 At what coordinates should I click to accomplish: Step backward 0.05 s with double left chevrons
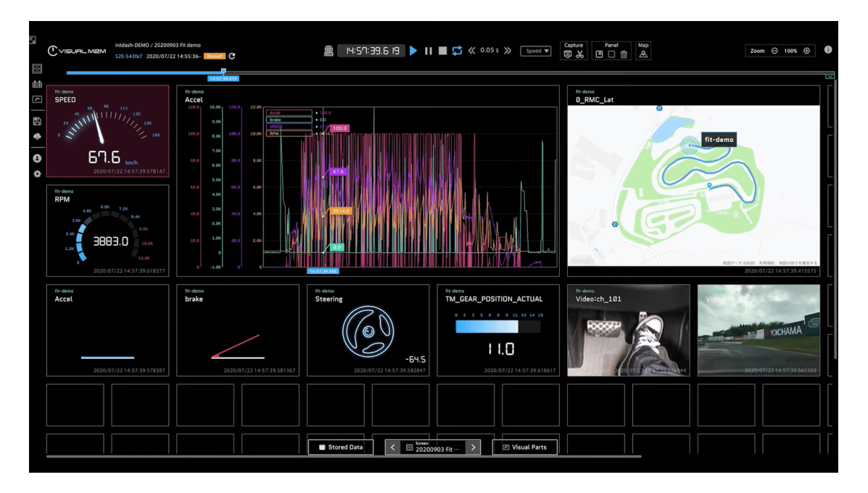[x=471, y=50]
